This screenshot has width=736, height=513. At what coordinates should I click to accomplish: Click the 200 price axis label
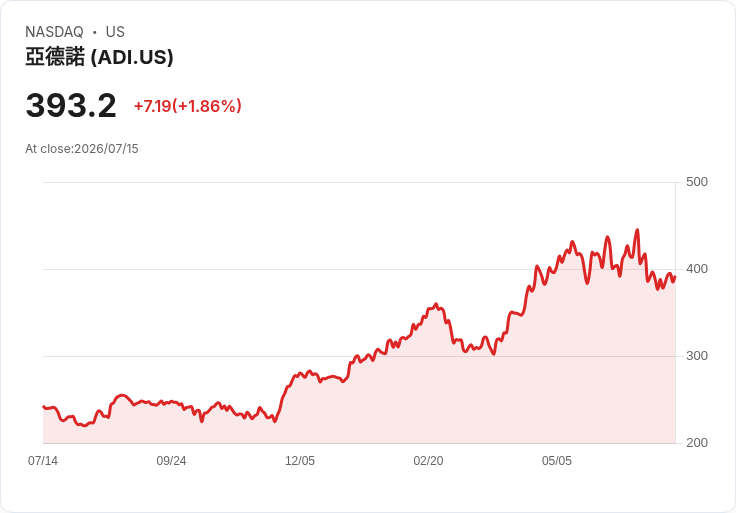point(697,443)
